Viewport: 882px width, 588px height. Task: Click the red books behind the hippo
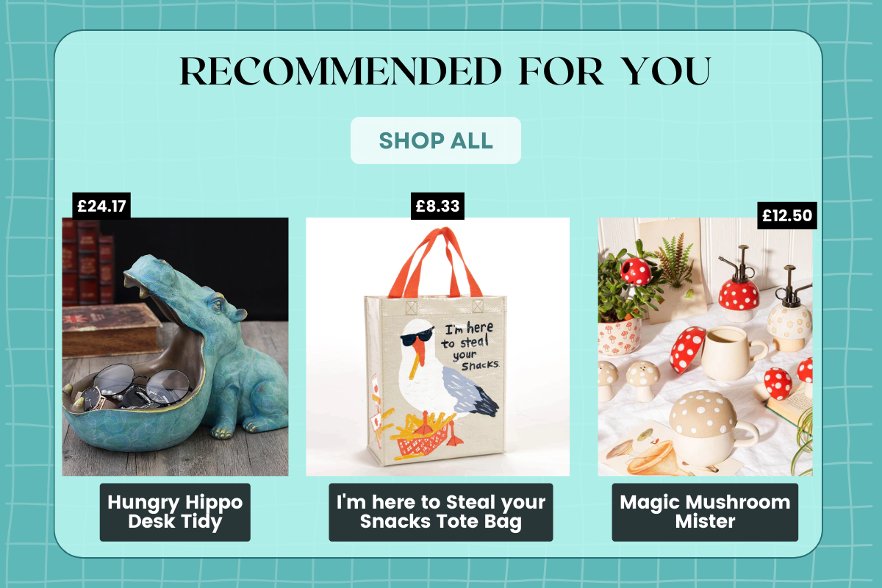coord(88,262)
